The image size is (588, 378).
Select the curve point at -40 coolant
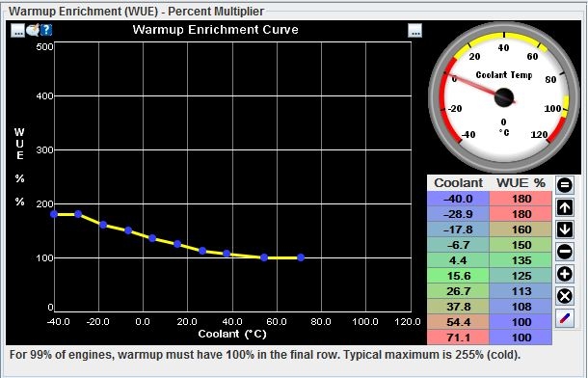click(54, 214)
